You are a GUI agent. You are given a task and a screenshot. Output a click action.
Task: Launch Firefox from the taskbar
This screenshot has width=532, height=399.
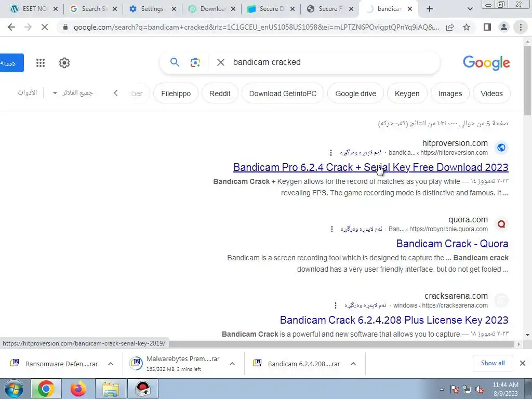pos(78,389)
